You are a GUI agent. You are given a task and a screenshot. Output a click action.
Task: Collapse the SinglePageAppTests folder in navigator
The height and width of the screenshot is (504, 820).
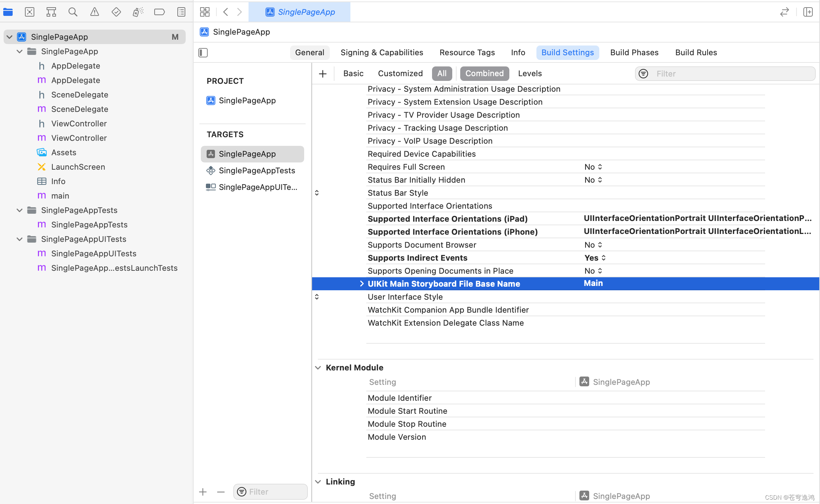(x=20, y=210)
